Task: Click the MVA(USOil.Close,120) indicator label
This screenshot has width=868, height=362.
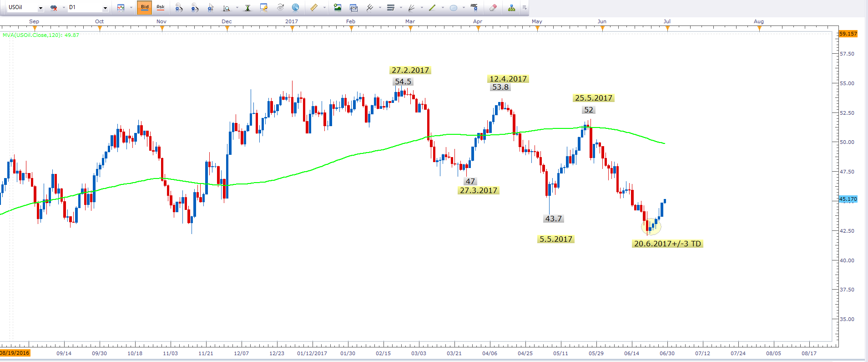Action: pyautogui.click(x=40, y=35)
